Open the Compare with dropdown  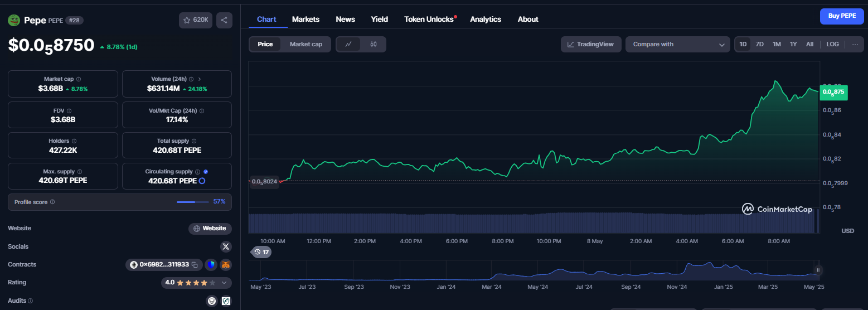pos(678,44)
